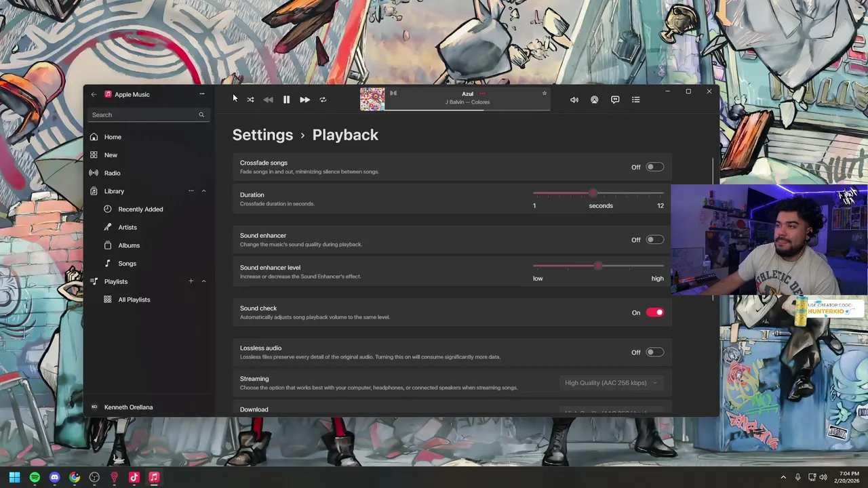Click the Sound enhancer level slider

pos(598,266)
